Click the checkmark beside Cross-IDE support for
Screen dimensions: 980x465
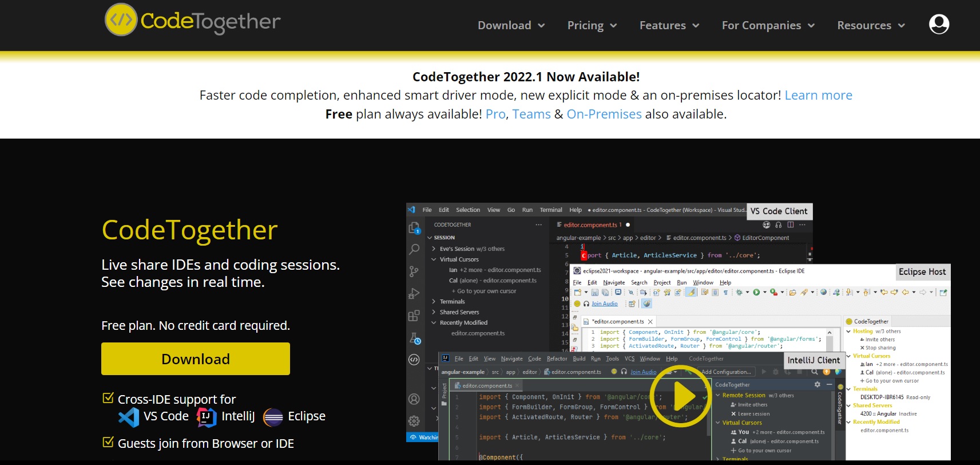108,397
